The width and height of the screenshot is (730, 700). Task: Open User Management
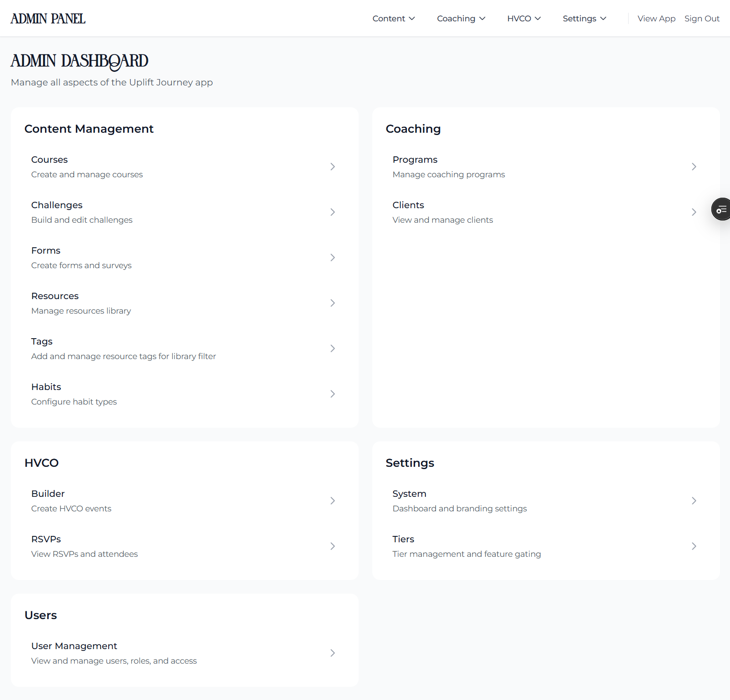tap(185, 653)
